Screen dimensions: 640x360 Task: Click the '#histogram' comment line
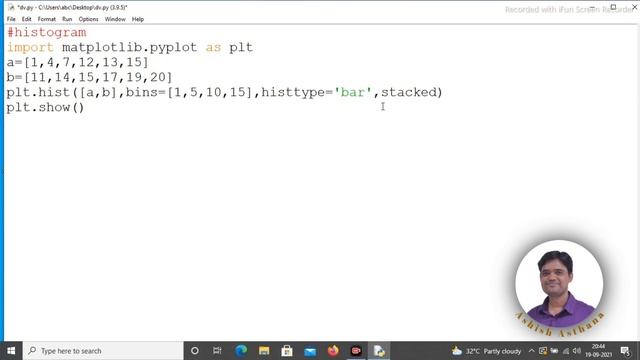[47, 32]
